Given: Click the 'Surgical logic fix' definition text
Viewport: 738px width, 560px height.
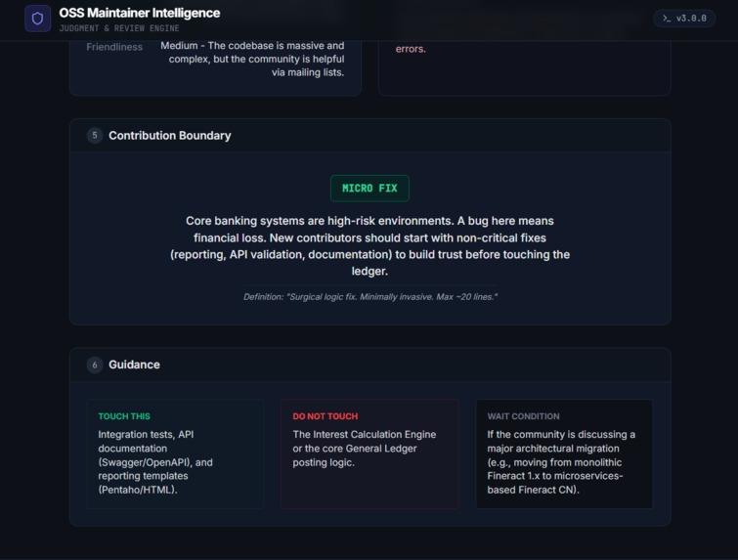Looking at the screenshot, I should [369, 297].
